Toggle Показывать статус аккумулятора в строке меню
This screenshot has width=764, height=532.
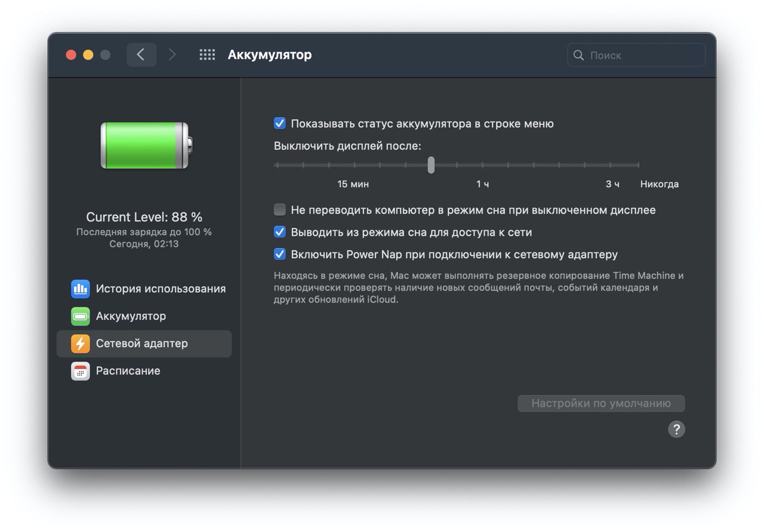pyautogui.click(x=280, y=123)
